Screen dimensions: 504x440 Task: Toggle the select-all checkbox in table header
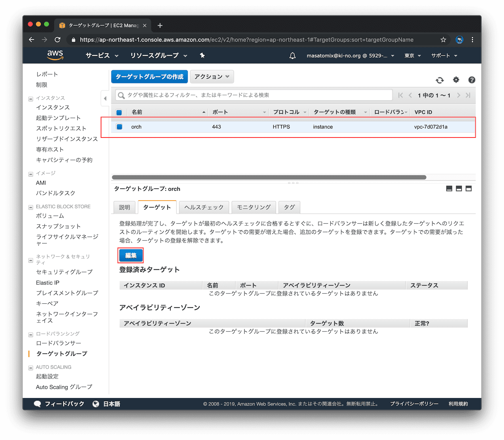tap(119, 112)
